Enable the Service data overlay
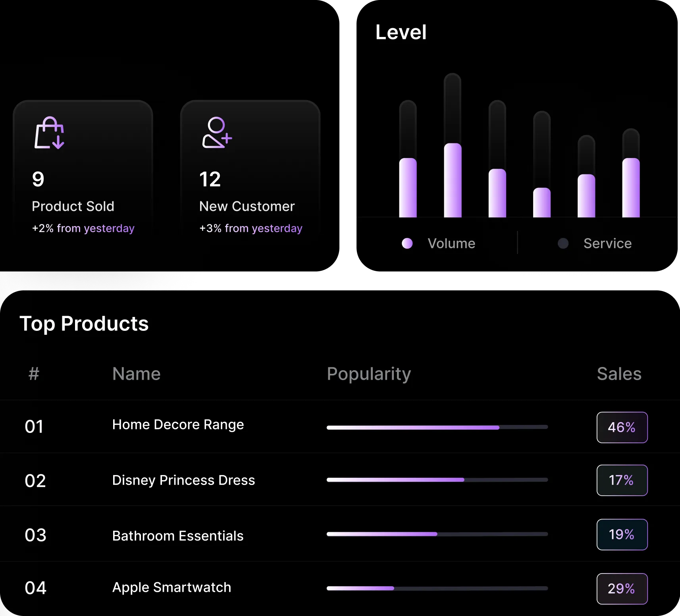The width and height of the screenshot is (680, 616). (x=595, y=243)
